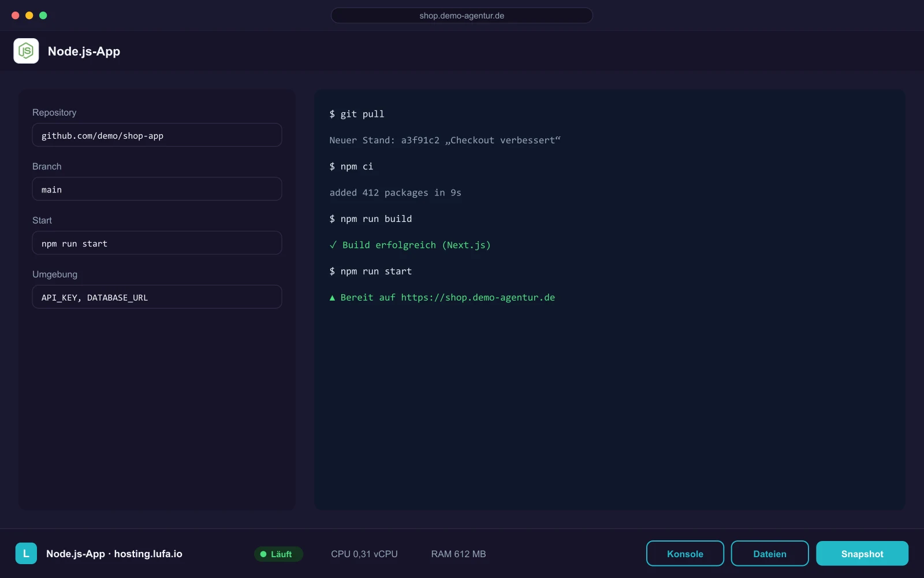Click the Branch label

point(47,166)
